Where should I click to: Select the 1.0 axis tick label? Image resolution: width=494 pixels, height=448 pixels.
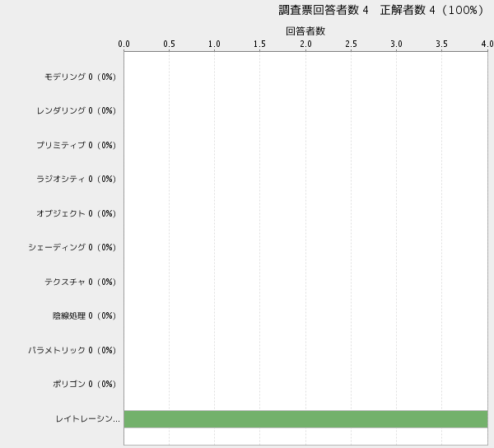coord(215,44)
